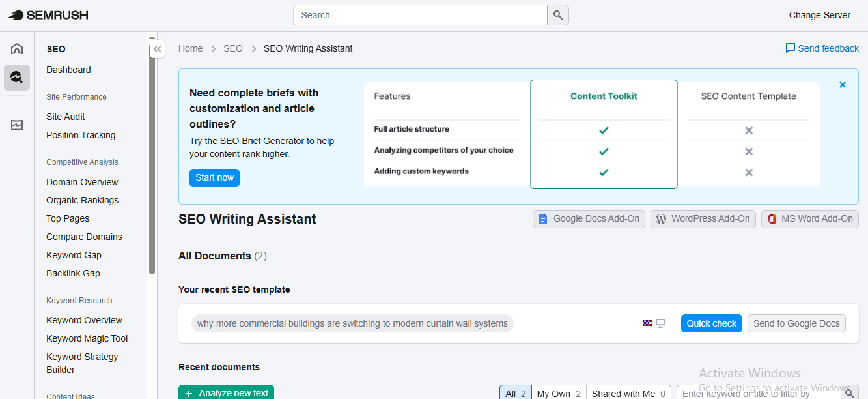This screenshot has height=399, width=868.
Task: Open the Home icon in left rail
Action: (17, 49)
